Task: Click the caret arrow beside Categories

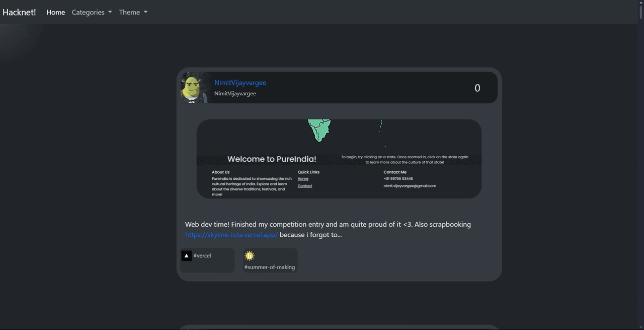Action: tap(110, 12)
